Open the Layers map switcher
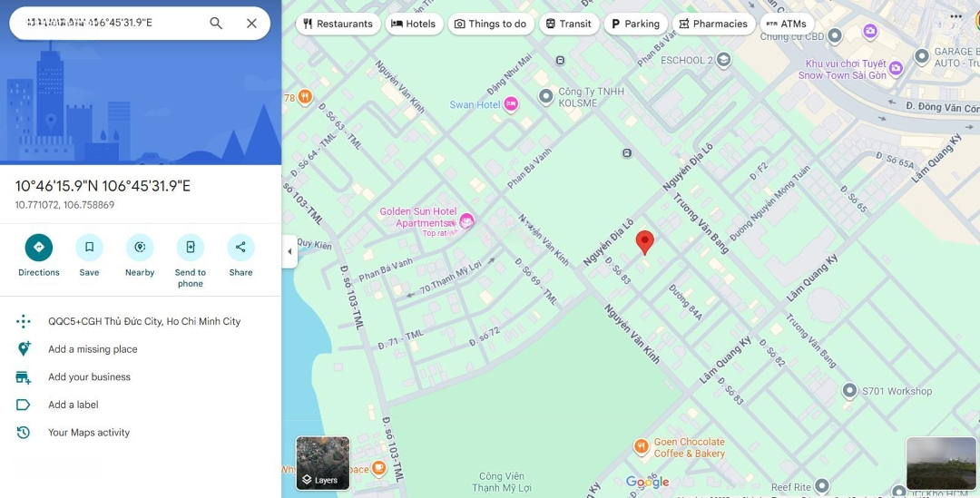Image resolution: width=980 pixels, height=498 pixels. pos(322,463)
